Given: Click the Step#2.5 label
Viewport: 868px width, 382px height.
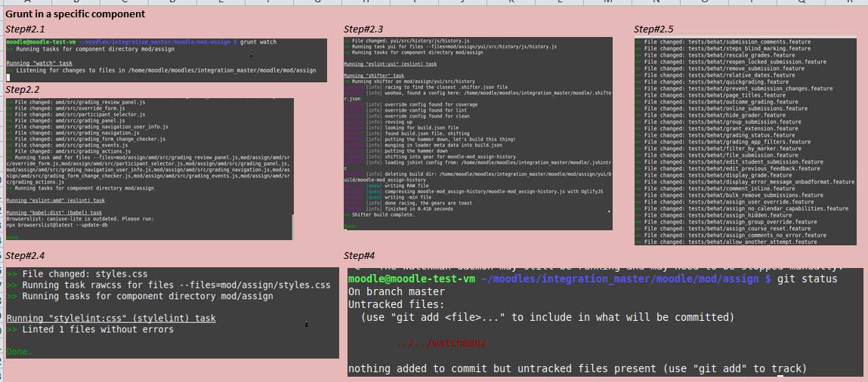Looking at the screenshot, I should pos(653,29).
